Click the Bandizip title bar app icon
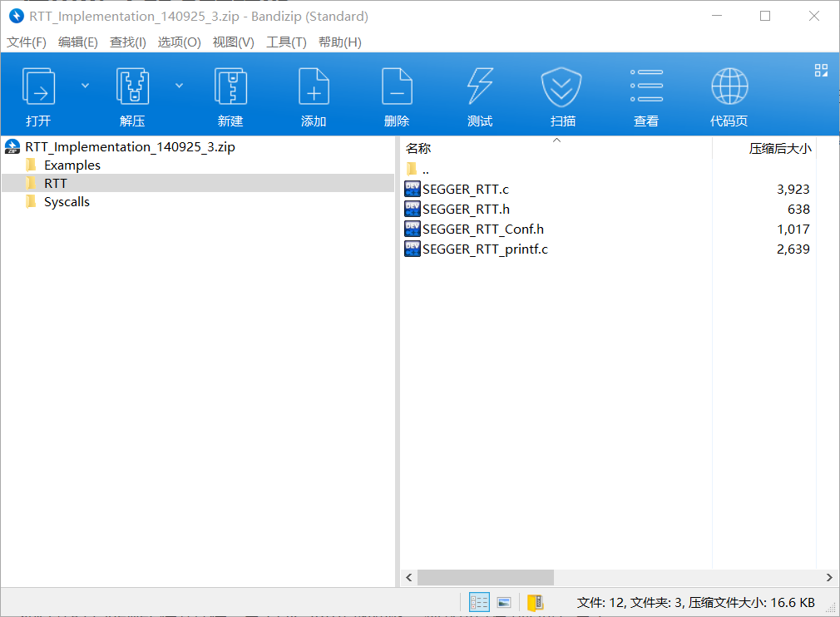The image size is (840, 617). pyautogui.click(x=17, y=16)
